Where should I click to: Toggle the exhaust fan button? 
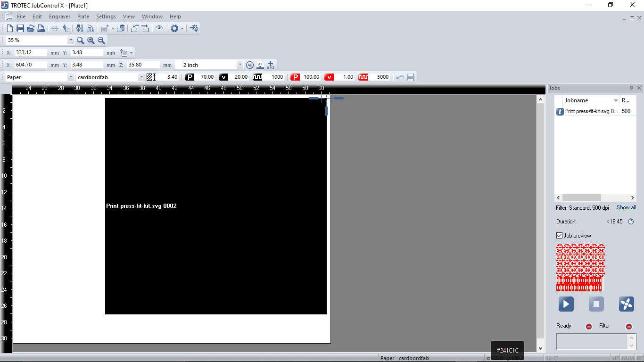[627, 304]
